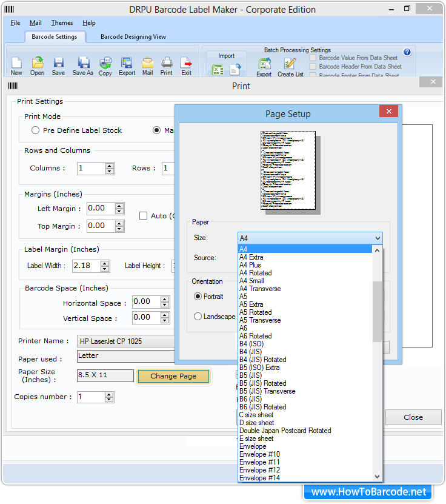Choose A5 from paper size list

point(305,297)
